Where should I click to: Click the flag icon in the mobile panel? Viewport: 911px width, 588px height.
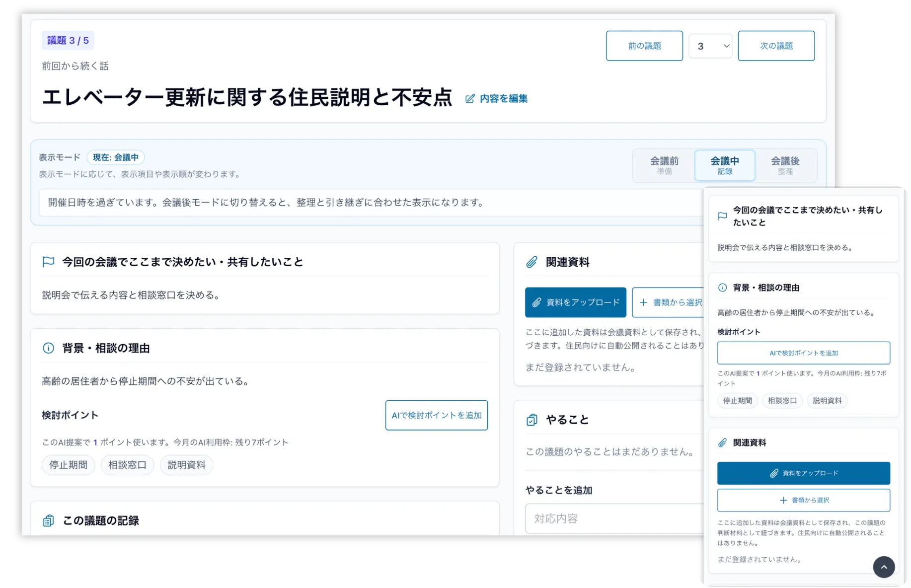coord(723,216)
